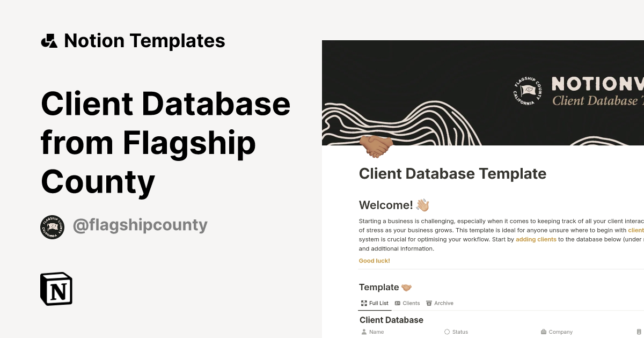Image resolution: width=644 pixels, height=338 pixels.
Task: Click the Flagship County circular badge
Action: (52, 227)
